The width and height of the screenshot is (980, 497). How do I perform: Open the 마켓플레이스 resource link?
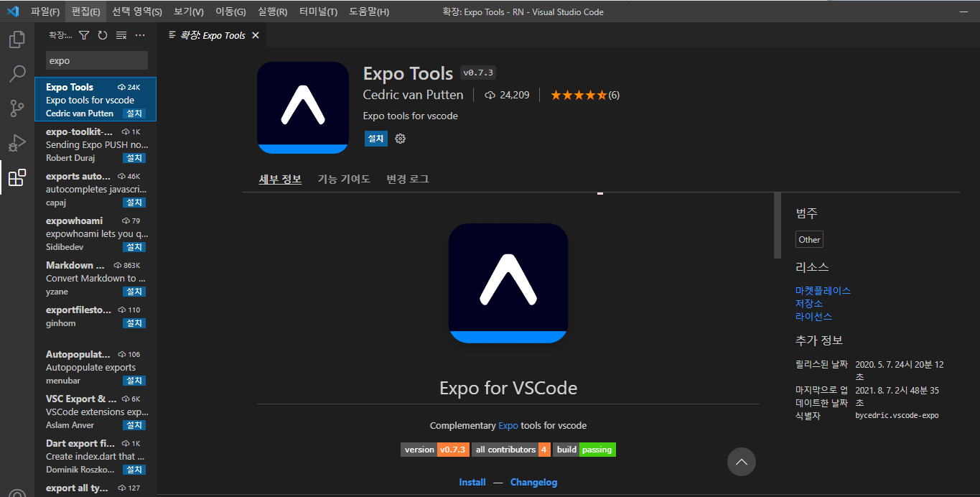[823, 291]
